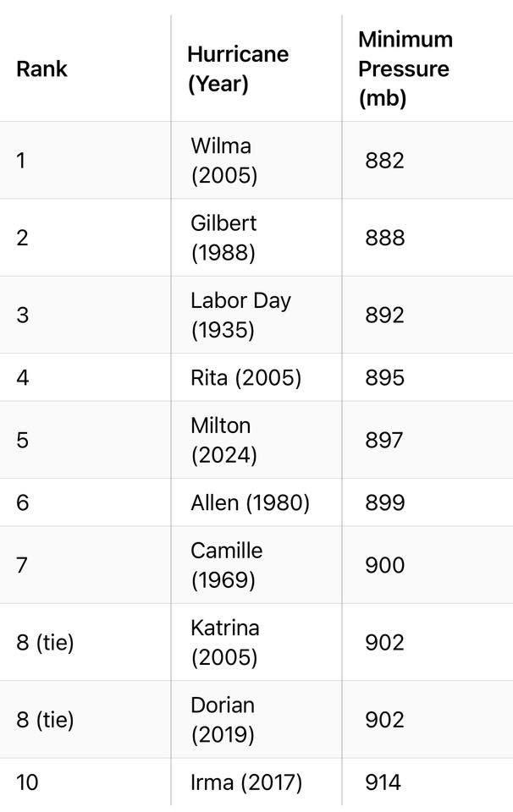Select the 897 pressure value
Image resolution: width=513 pixels, height=812 pixels.
click(384, 440)
